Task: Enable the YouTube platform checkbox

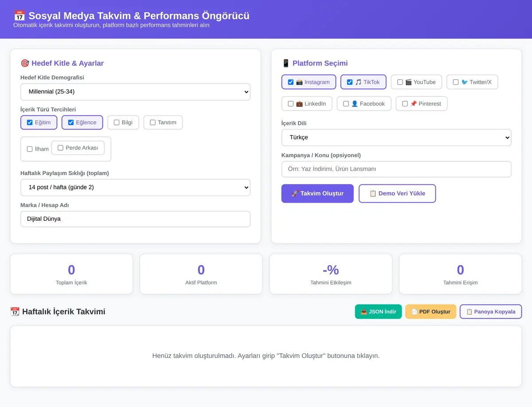Action: click(x=400, y=82)
